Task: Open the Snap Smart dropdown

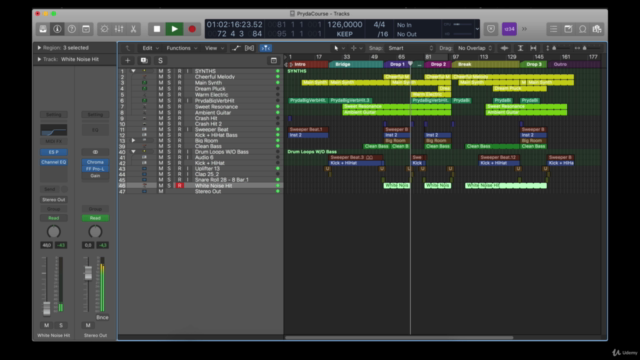Action: tap(410, 48)
